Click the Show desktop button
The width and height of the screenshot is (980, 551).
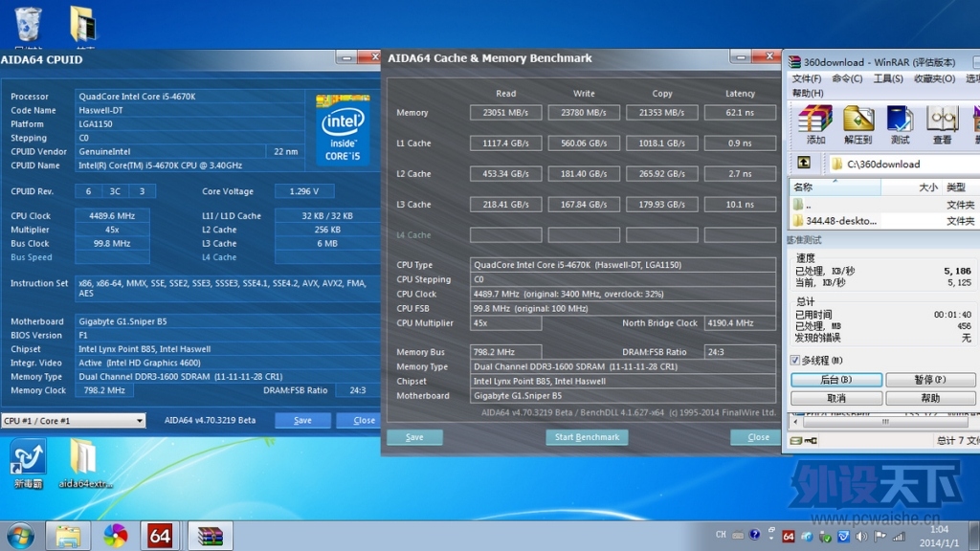pyautogui.click(x=975, y=536)
